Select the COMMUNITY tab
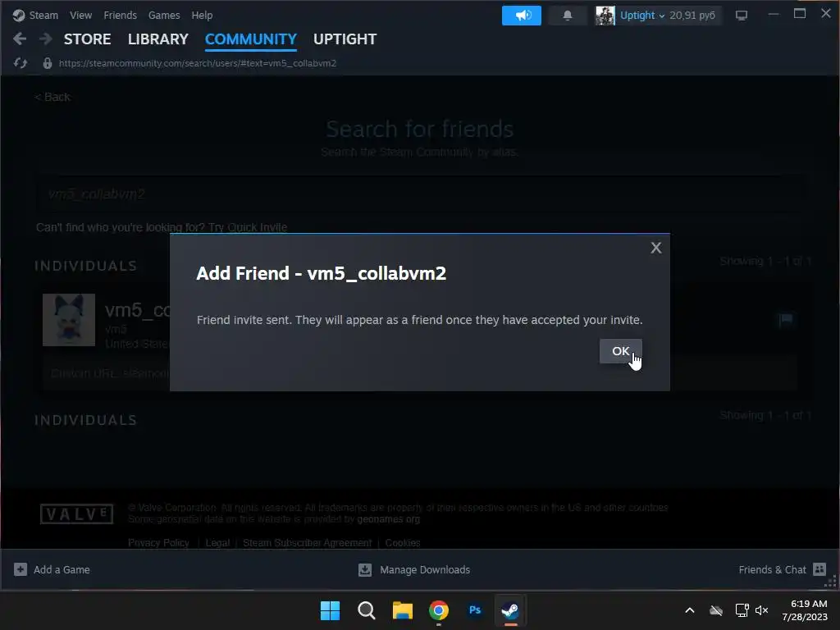 coord(251,39)
